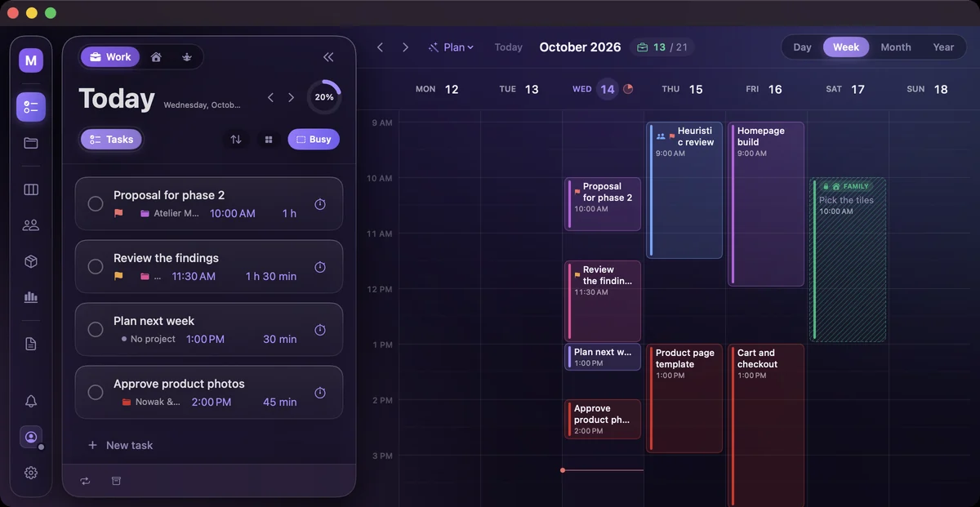Image resolution: width=980 pixels, height=507 pixels.
Task: Switch to the Home workspace icon
Action: 156,57
